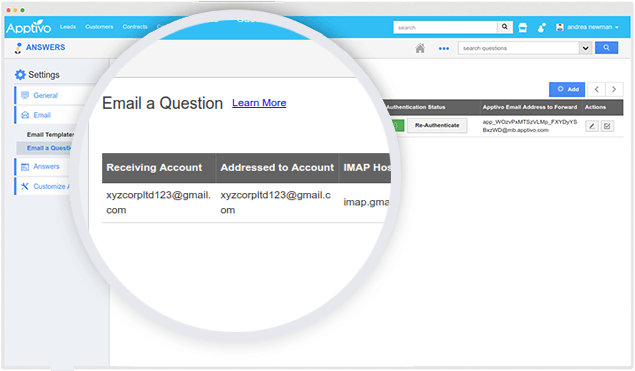Click the Apptivo logo
The image size is (635, 371).
point(29,27)
